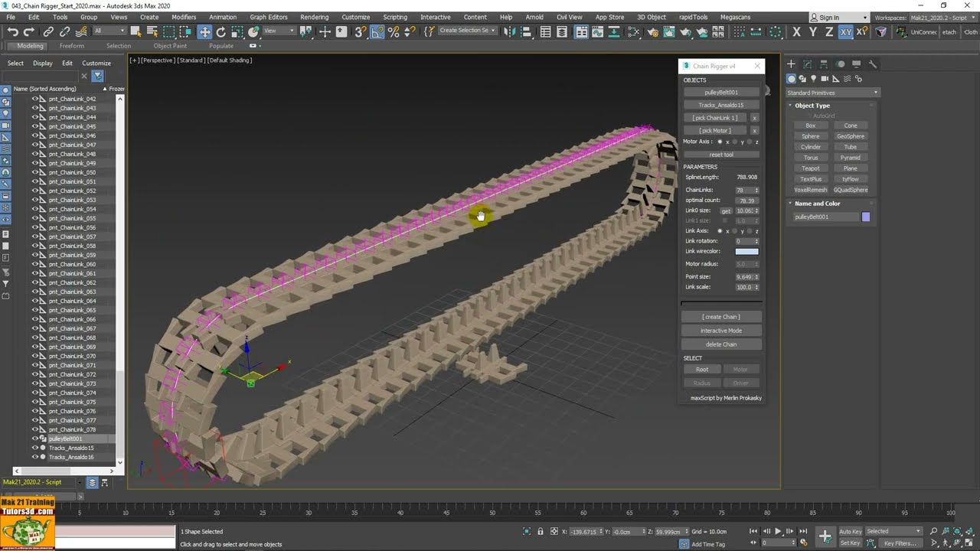
Task: Activate the Select and Scale tool
Action: tap(237, 31)
